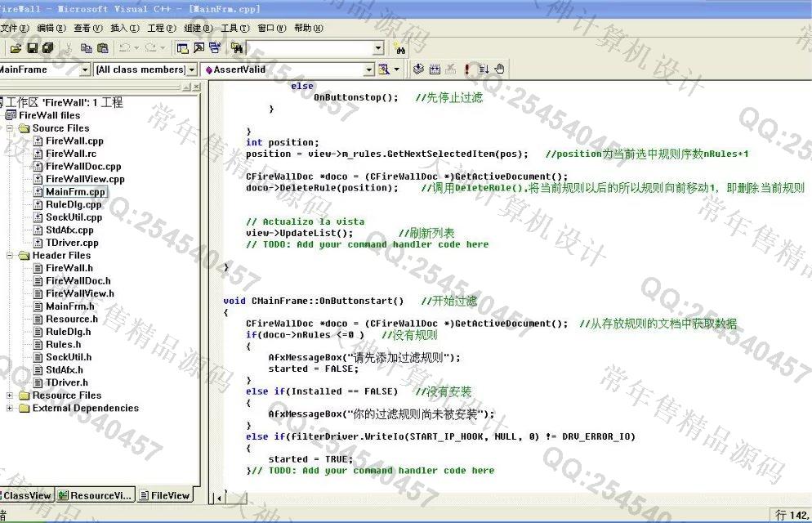Select MainFrm.cpp in the tree
Viewport: 812px width, 523px height.
pos(76,191)
